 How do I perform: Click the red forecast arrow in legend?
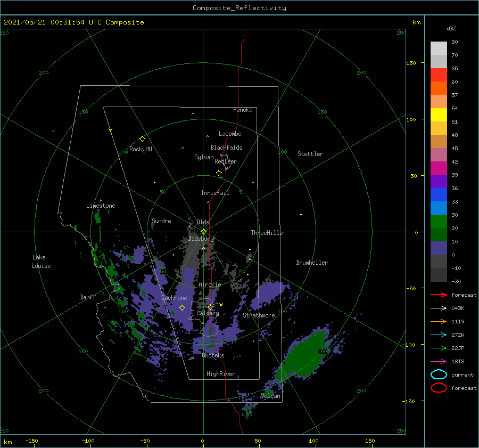(x=439, y=295)
